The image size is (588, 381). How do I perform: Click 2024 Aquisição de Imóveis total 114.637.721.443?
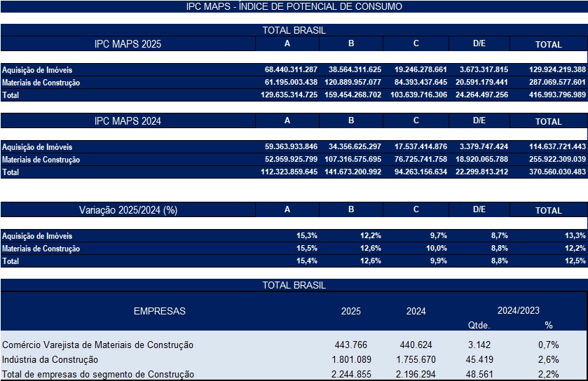click(557, 146)
